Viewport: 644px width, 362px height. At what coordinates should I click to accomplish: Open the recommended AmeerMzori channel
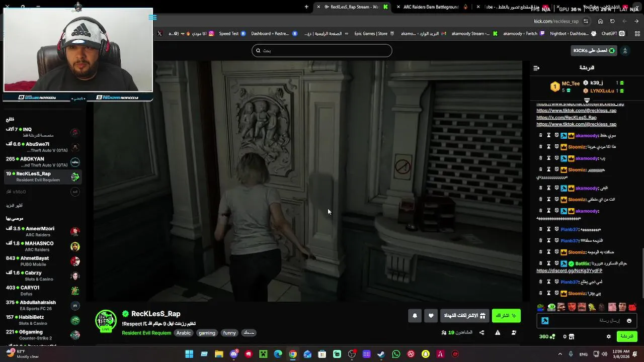click(x=43, y=231)
